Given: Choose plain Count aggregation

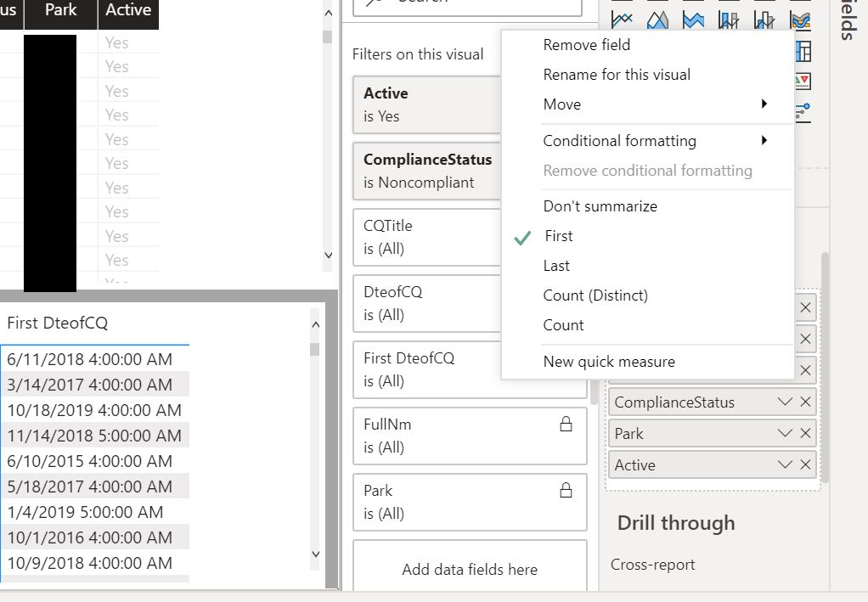Looking at the screenshot, I should 648,325.
